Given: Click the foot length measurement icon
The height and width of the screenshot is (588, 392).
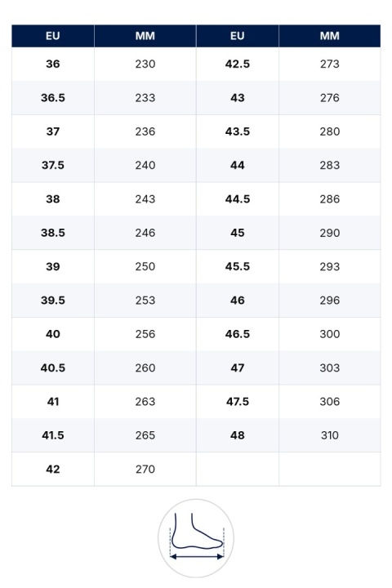Looking at the screenshot, I should click(x=196, y=538).
